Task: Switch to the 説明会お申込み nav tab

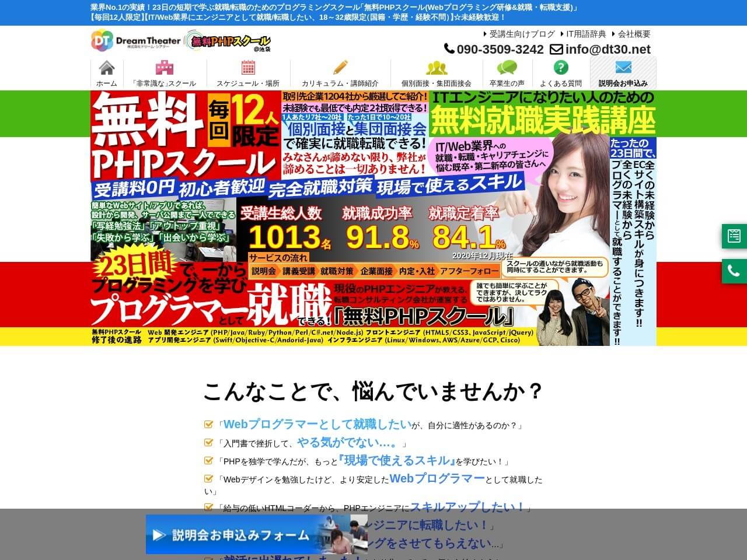Action: (622, 83)
